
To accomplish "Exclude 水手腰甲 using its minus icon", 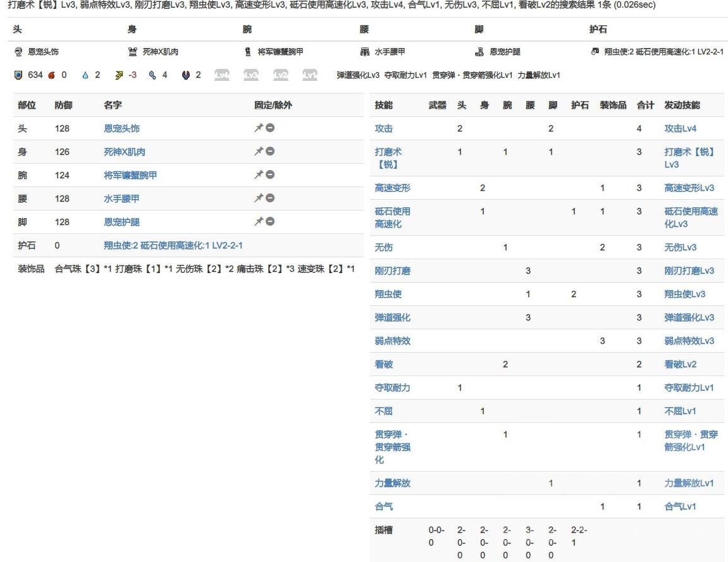I will tap(270, 198).
